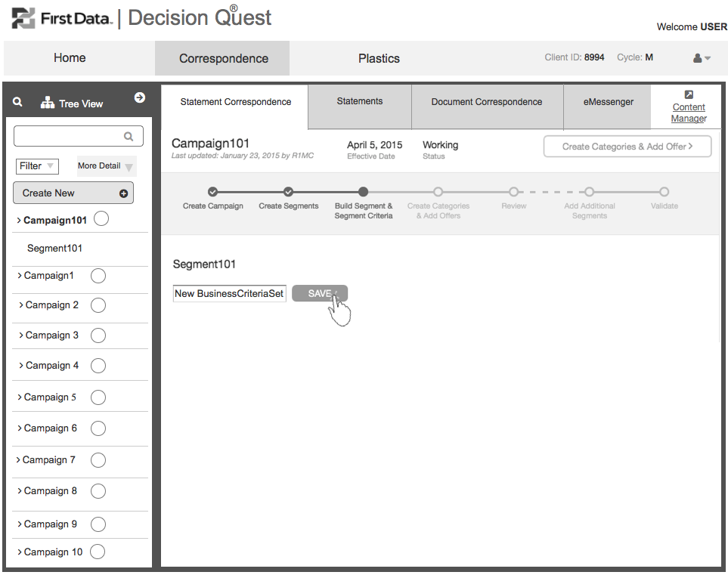Screen dimensions: 728x575
Task: Collapse the Campaign101 tree node
Action: 19,221
